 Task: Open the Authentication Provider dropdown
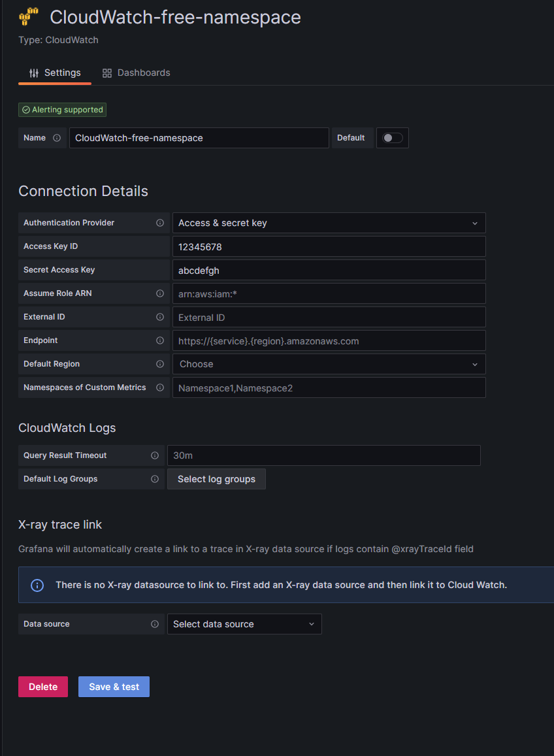[x=329, y=223]
